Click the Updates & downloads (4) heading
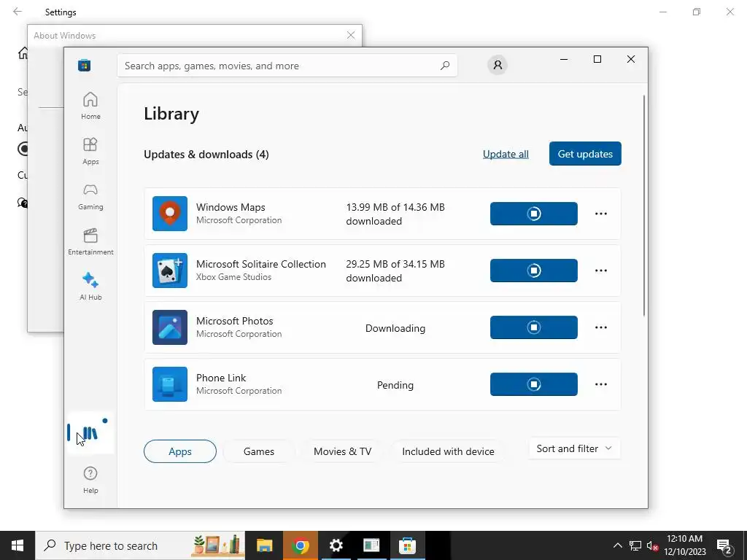Screen dimensions: 747x560 206,155
